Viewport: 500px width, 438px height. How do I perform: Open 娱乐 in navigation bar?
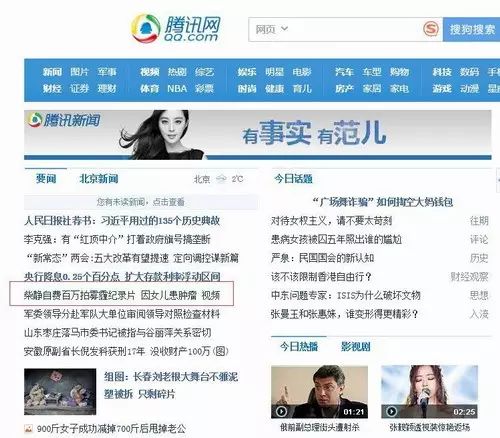coord(247,72)
